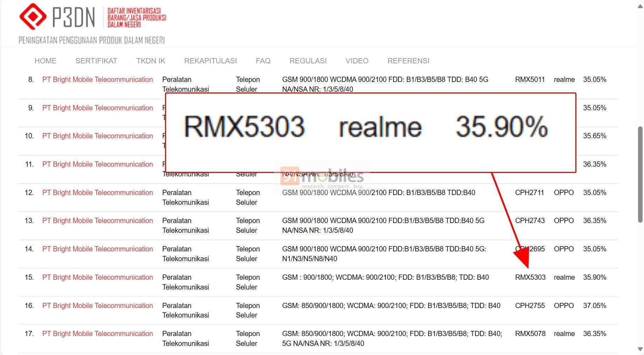Screen dimensions: 644x355
Task: Select the REGULASI menu item
Action: (308, 61)
